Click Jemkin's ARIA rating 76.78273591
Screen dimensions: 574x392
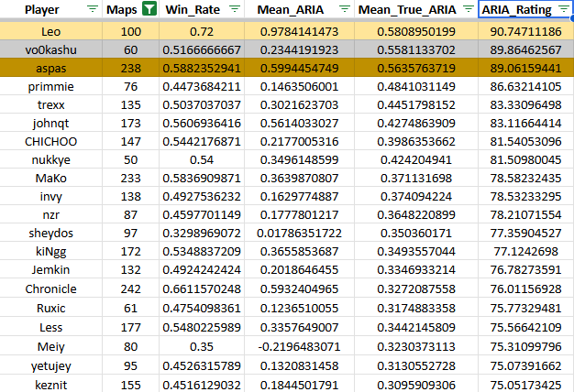(525, 269)
